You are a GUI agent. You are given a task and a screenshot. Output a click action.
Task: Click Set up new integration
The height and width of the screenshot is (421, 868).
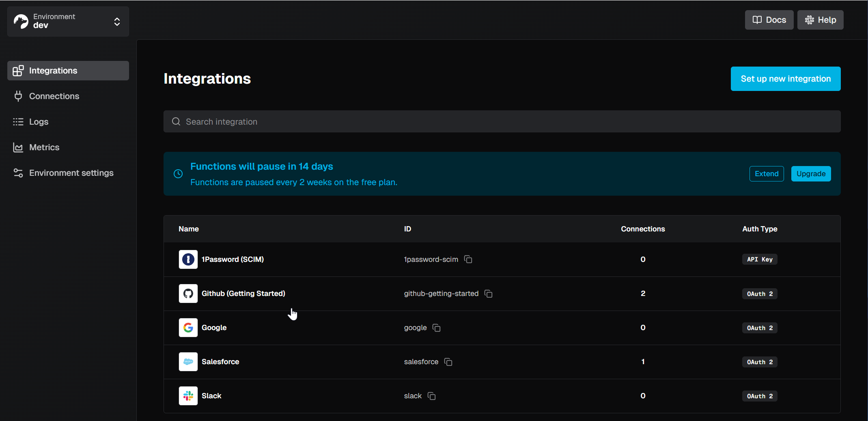pos(786,79)
